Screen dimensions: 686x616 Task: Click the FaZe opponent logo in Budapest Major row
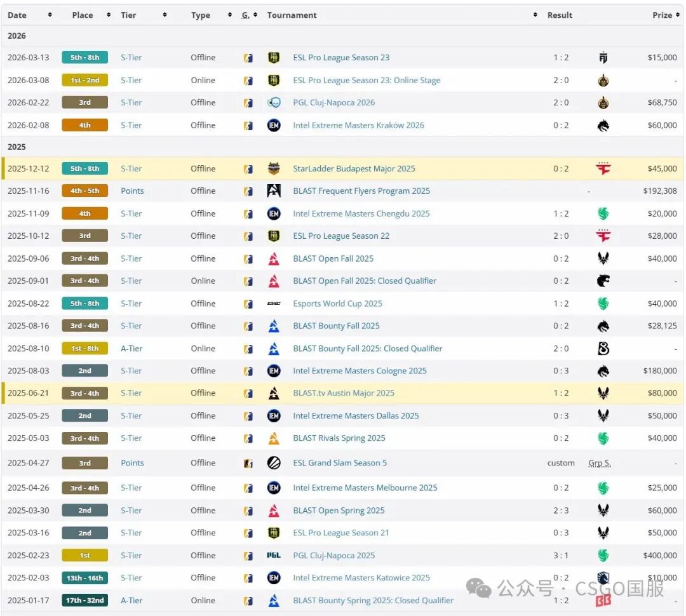pyautogui.click(x=603, y=169)
